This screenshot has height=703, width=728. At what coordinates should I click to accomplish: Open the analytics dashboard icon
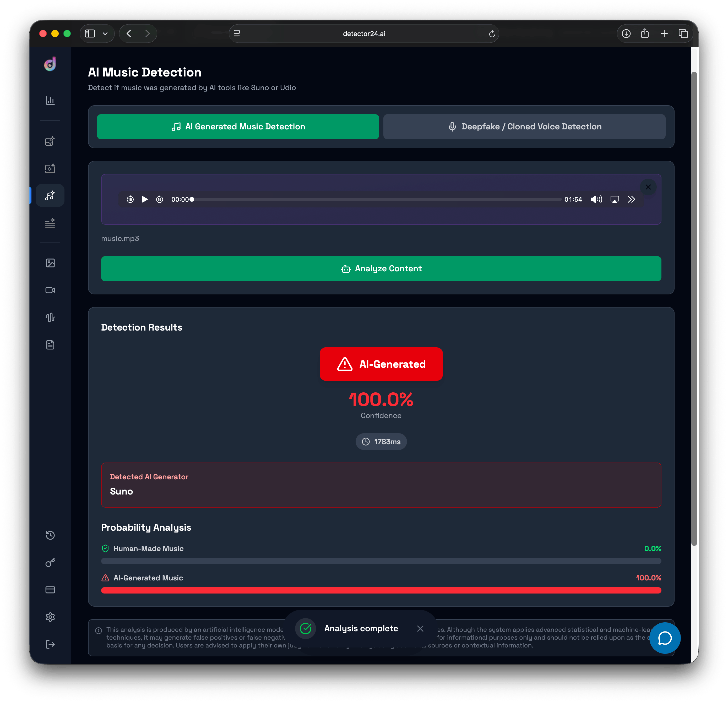tap(50, 101)
